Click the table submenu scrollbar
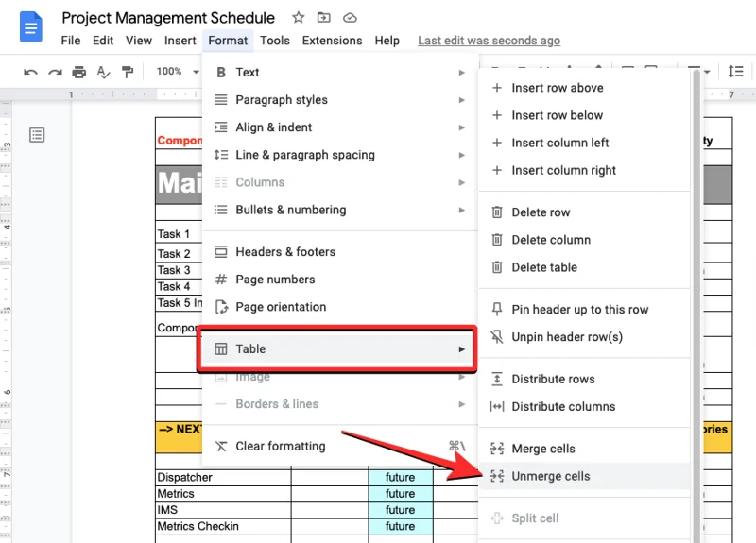 (697, 283)
